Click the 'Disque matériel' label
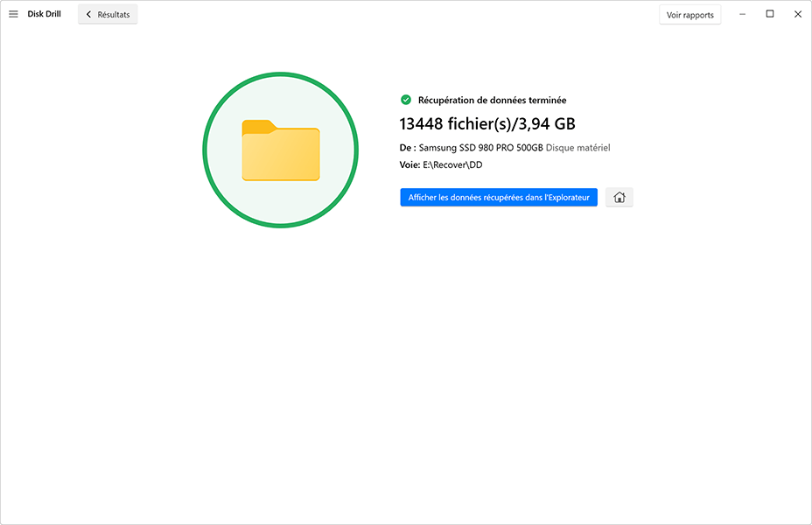Image resolution: width=812 pixels, height=525 pixels. point(577,148)
